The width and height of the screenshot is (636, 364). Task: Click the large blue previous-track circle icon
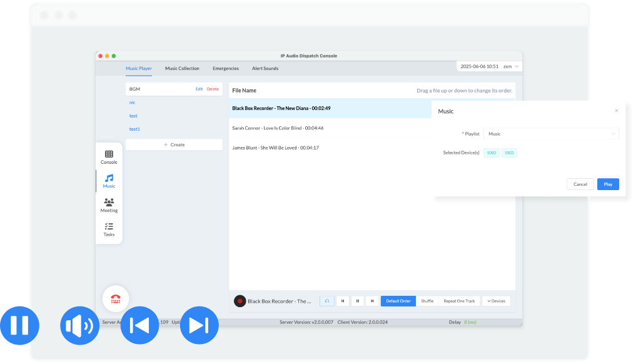(x=139, y=325)
